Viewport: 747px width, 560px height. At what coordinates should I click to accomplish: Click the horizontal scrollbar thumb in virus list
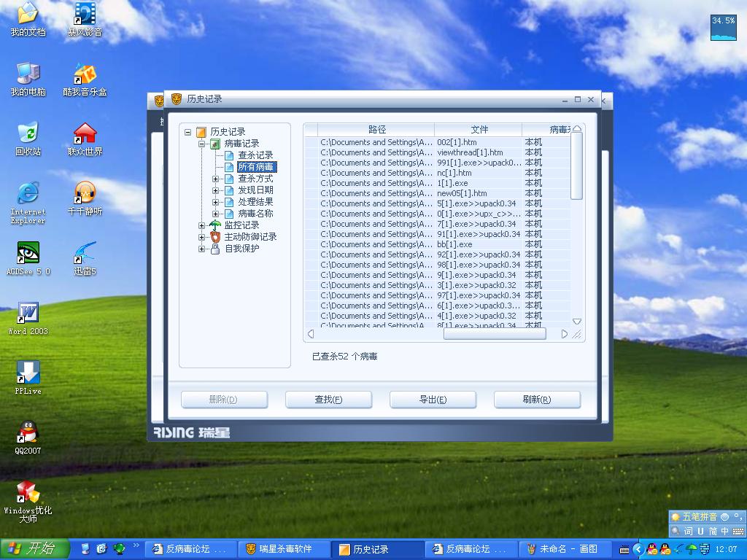point(495,334)
